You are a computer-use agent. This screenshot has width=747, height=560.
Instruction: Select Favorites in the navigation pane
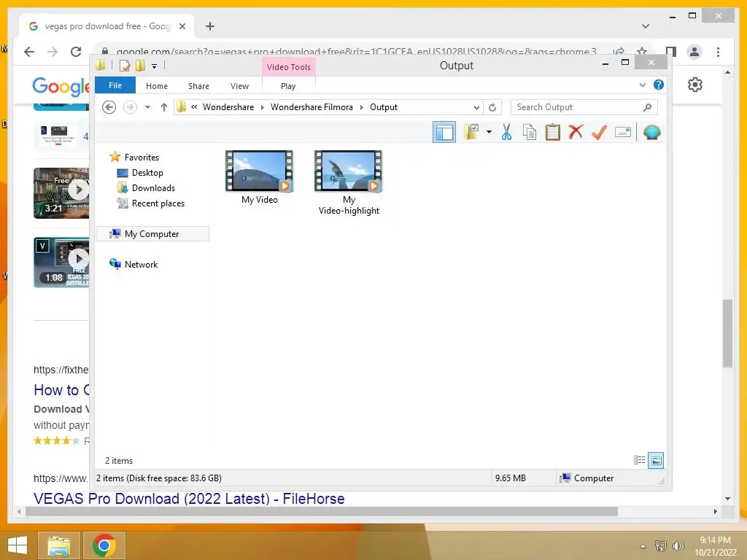142,157
